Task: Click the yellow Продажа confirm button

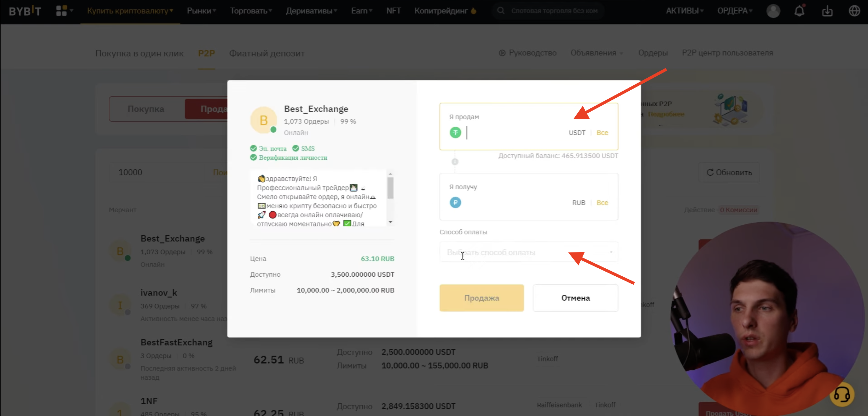Action: click(481, 298)
